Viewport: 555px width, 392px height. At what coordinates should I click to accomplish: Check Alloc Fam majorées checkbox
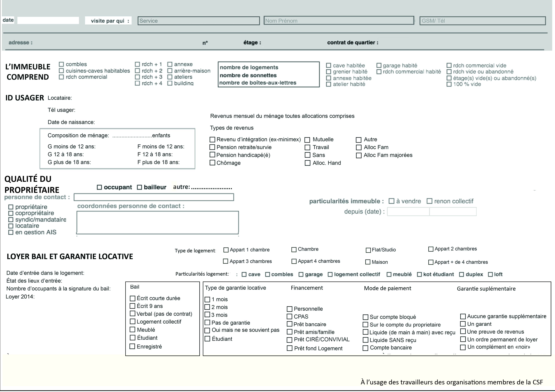pyautogui.click(x=359, y=155)
